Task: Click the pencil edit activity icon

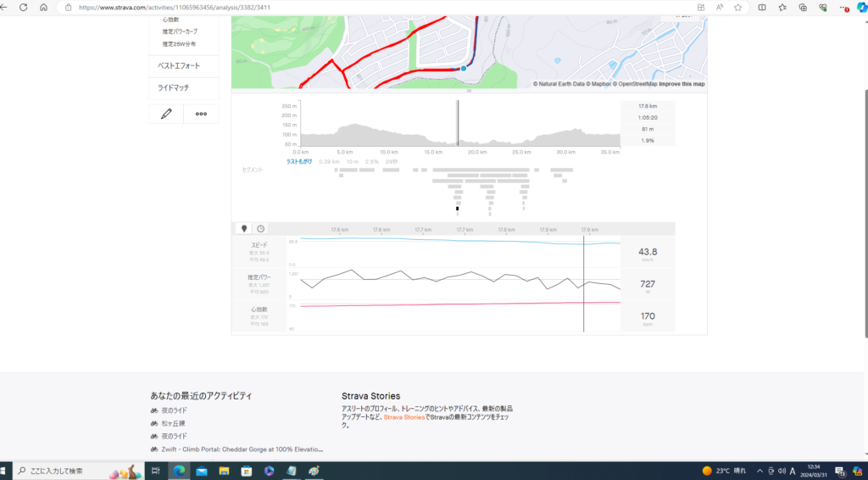Action: pos(166,114)
